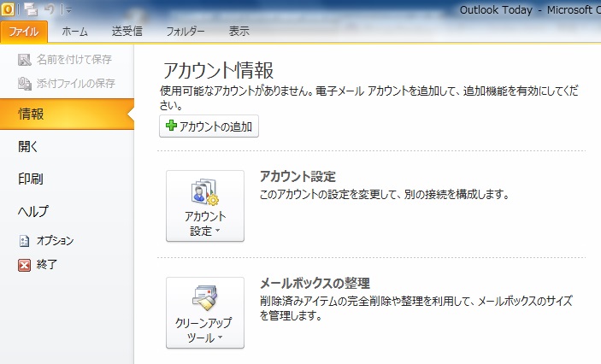The image size is (601, 364).
Task: Click the red X exit icon
Action: pyautogui.click(x=24, y=265)
